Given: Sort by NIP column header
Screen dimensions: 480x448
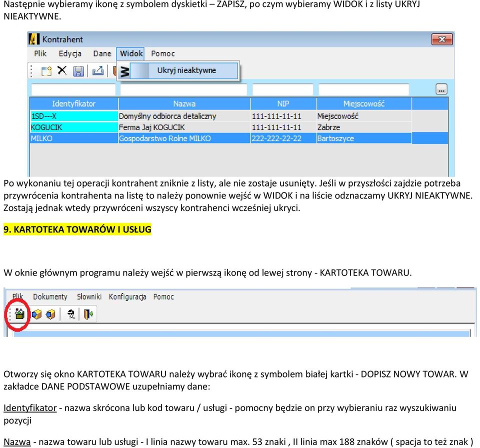Looking at the screenshot, I should pyautogui.click(x=283, y=104).
